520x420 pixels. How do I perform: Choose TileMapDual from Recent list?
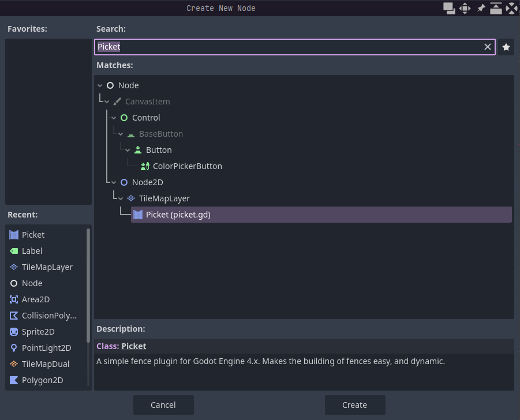[46, 364]
